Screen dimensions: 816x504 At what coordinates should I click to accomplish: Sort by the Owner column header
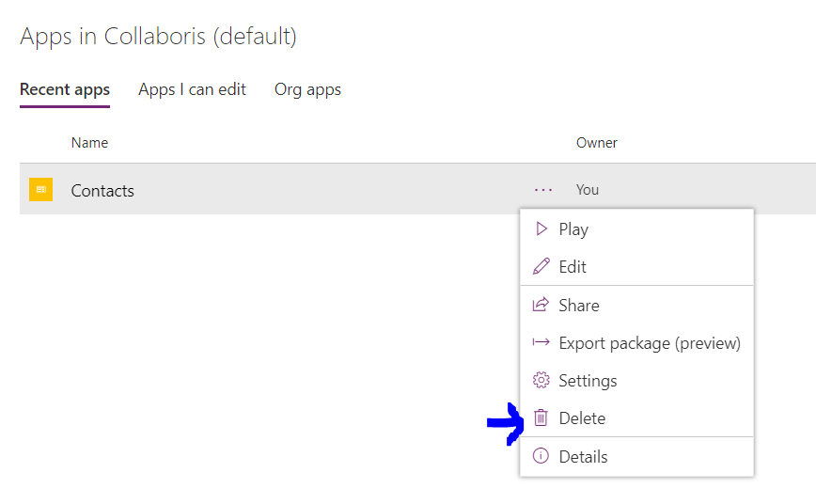coord(596,143)
